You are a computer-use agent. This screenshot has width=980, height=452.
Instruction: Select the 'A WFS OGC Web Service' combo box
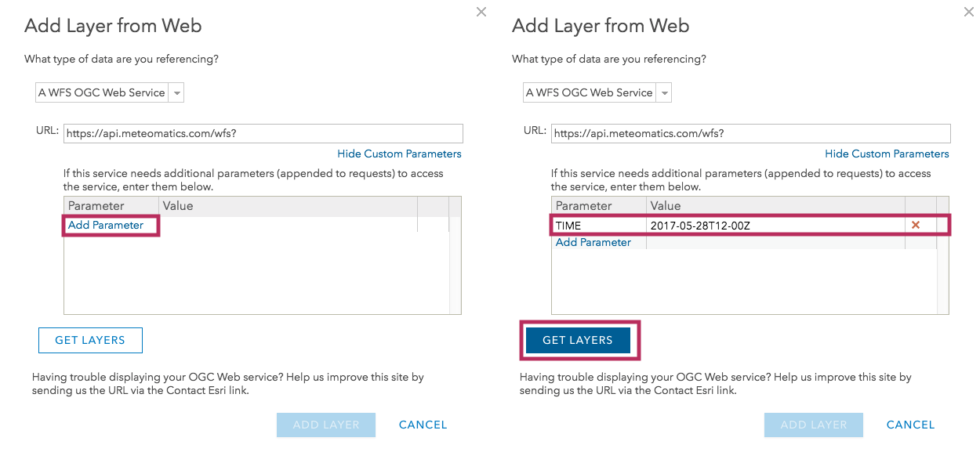(102, 92)
